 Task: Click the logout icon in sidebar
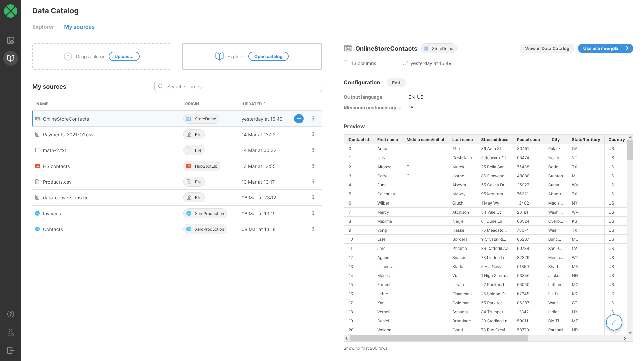(x=11, y=350)
